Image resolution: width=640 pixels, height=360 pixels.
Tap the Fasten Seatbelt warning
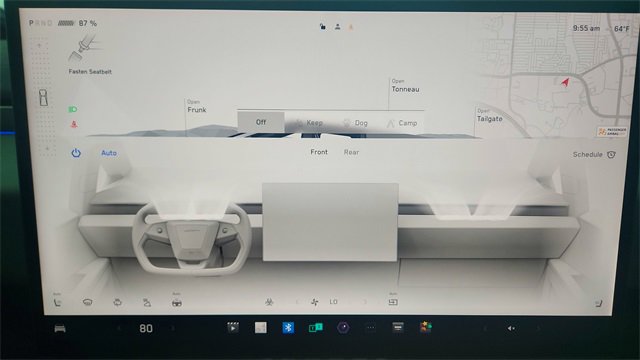89,55
